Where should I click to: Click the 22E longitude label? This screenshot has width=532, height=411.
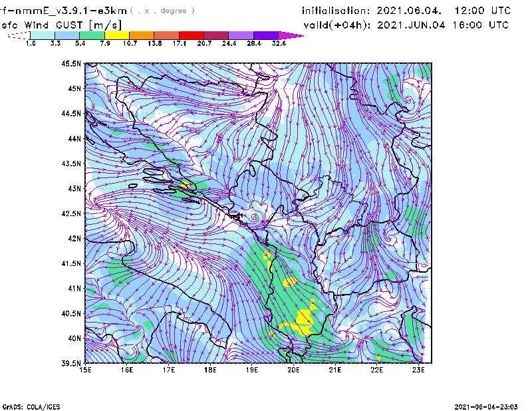click(376, 370)
